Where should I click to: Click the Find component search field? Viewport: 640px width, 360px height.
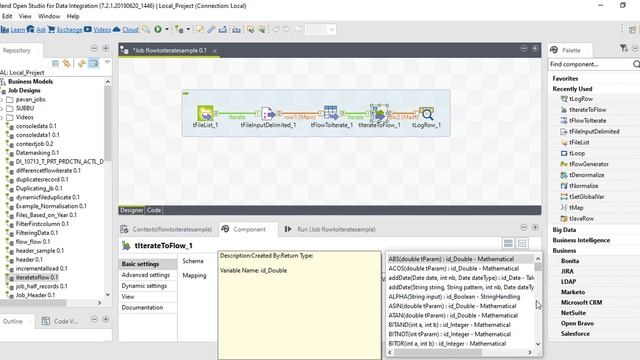point(591,64)
